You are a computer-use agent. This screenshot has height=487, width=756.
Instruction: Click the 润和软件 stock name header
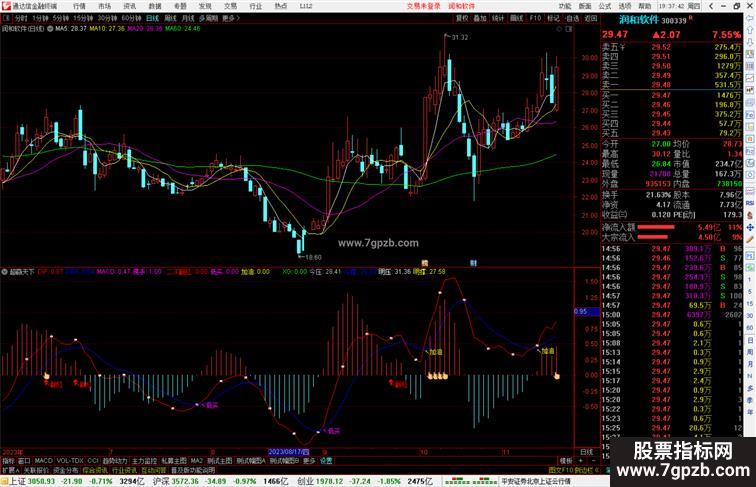click(639, 20)
